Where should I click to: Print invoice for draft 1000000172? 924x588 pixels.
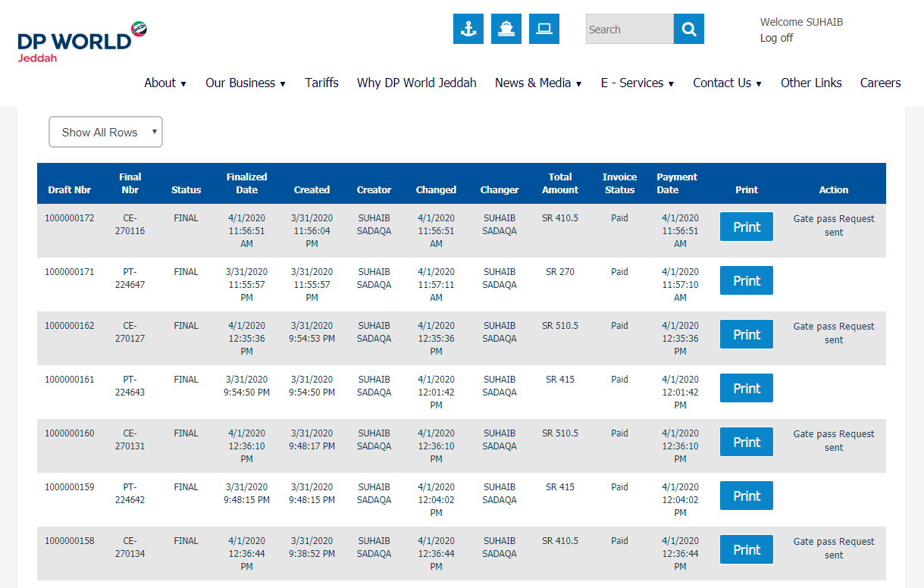pyautogui.click(x=746, y=227)
